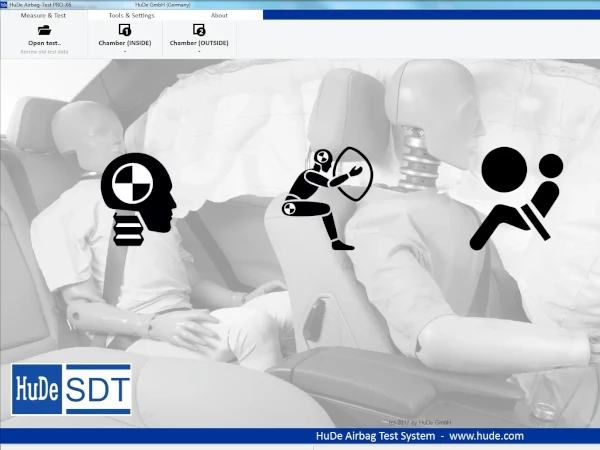The height and width of the screenshot is (450, 600).
Task: Expand the dash indicator under Chamber (OUTSIDE)
Action: 199,51
